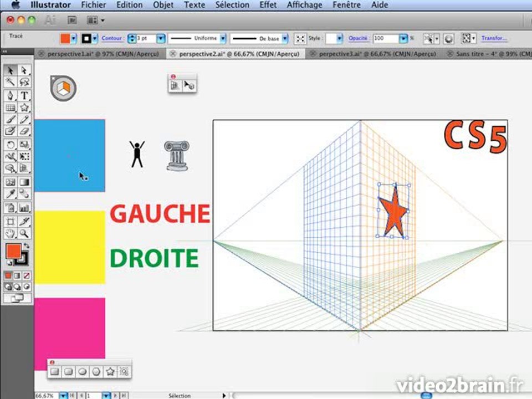Image resolution: width=532 pixels, height=399 pixels.
Task: Enable Draw Behind mode
Action: pos(17,287)
